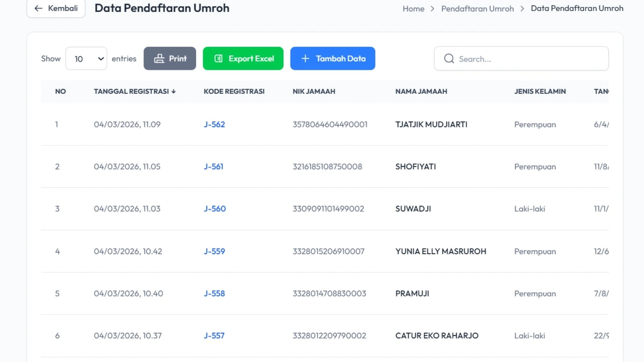Open registration code J-558
644x362 pixels.
(x=214, y=294)
